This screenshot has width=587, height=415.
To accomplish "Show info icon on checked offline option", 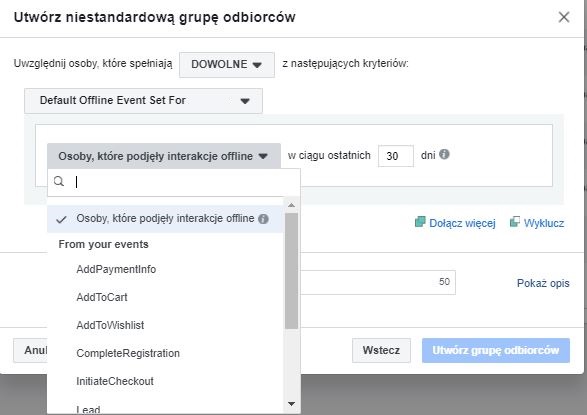I will tap(264, 219).
